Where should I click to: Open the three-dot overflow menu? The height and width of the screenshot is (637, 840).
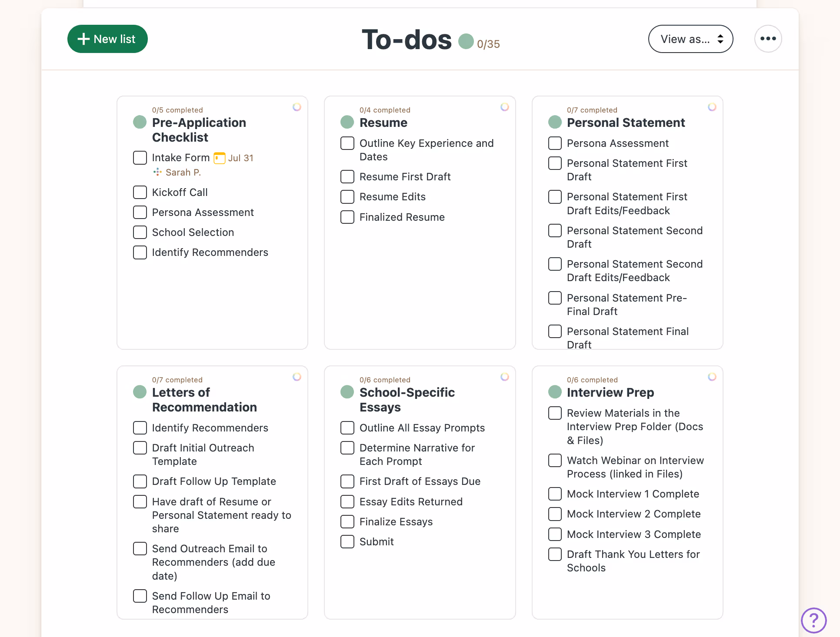pyautogui.click(x=768, y=39)
